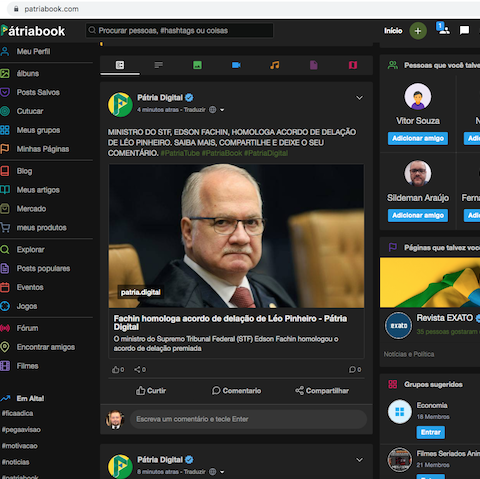480x479 pixels.
Task: Click Compartilhar on the first post
Action: [322, 391]
